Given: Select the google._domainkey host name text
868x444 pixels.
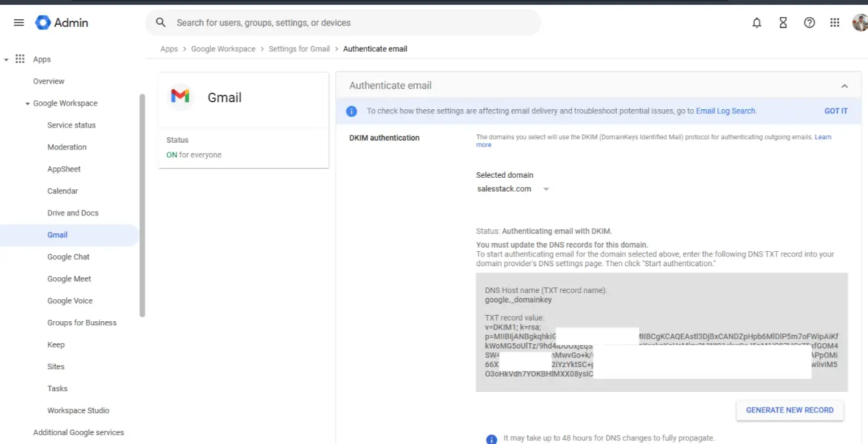Looking at the screenshot, I should pyautogui.click(x=518, y=300).
